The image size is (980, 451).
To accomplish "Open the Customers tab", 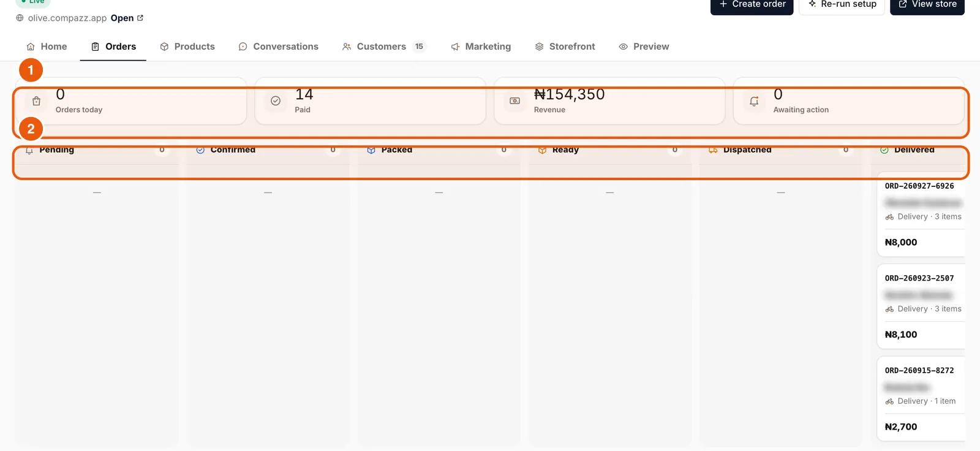I will [384, 47].
